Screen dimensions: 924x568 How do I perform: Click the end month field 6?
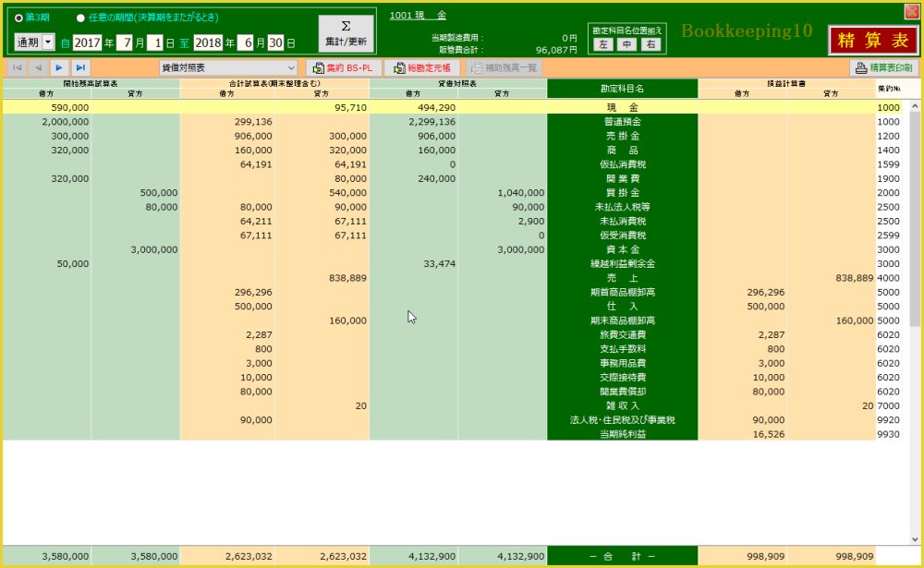(245, 42)
